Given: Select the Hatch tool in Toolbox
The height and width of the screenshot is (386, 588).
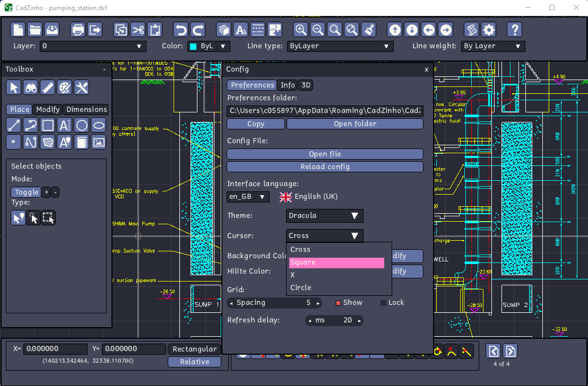Looking at the screenshot, I should click(x=48, y=142).
